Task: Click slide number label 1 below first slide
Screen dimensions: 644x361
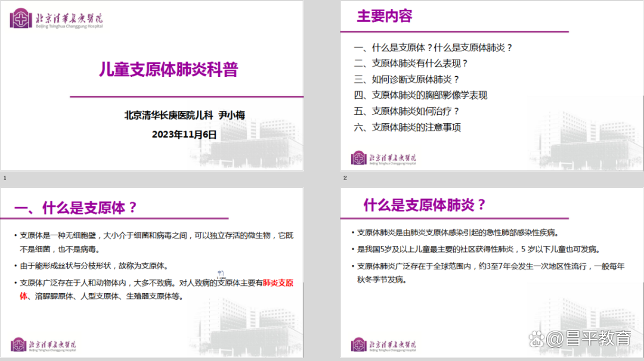Action: tap(5, 178)
